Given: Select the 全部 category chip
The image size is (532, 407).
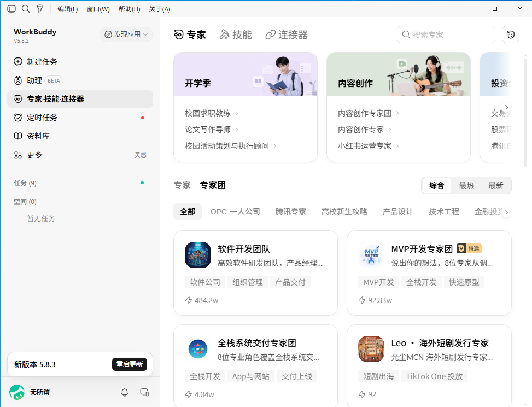Looking at the screenshot, I should [x=188, y=212].
